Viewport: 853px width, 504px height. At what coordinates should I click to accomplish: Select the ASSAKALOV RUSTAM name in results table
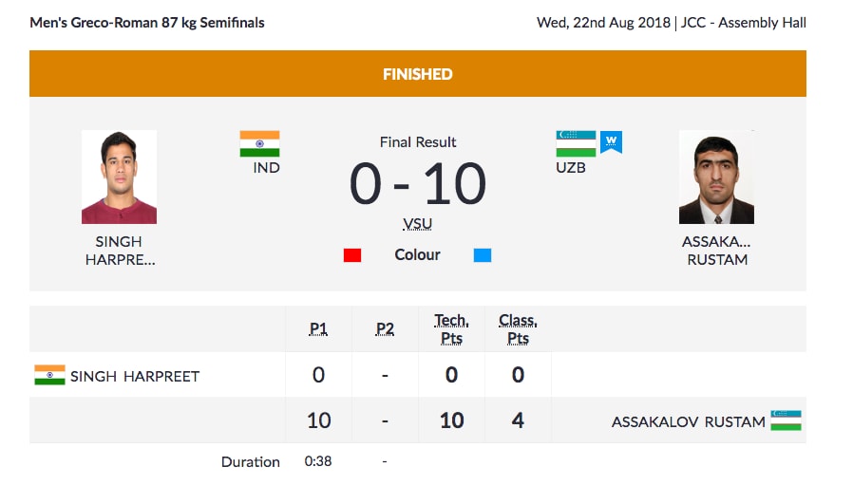688,421
